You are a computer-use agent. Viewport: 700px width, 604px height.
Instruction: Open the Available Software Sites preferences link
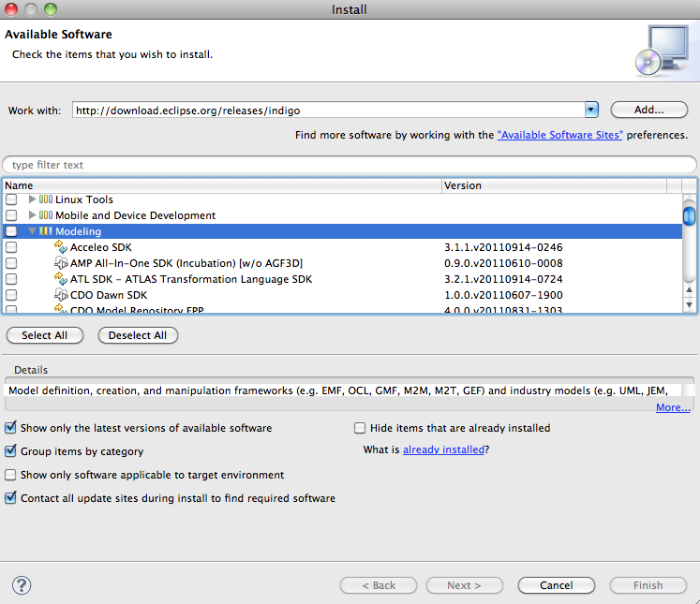pyautogui.click(x=559, y=135)
